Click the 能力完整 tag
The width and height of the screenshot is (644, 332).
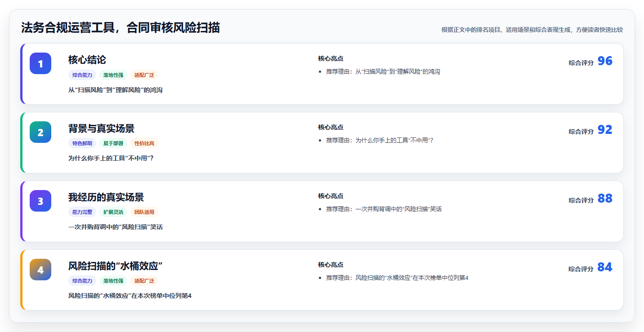pos(82,212)
